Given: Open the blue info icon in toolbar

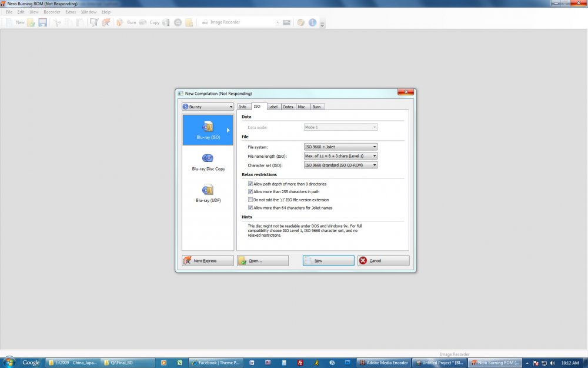Looking at the screenshot, I should click(312, 22).
